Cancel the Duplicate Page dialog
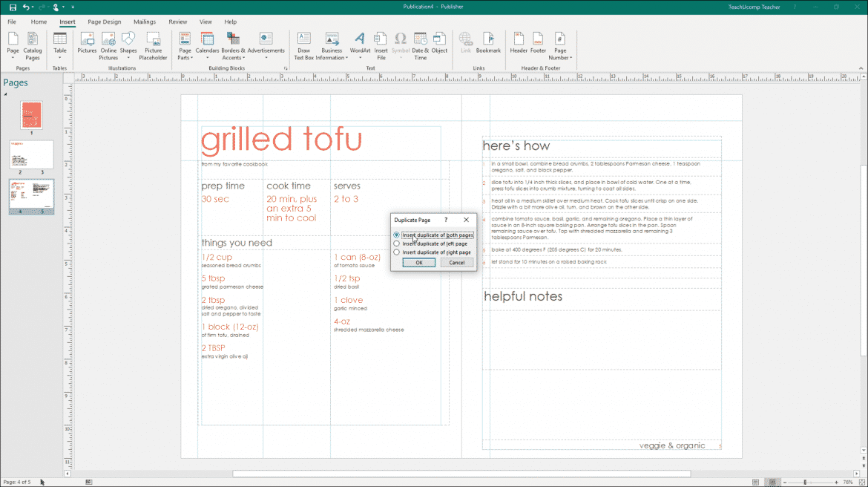This screenshot has height=487, width=868. point(456,262)
